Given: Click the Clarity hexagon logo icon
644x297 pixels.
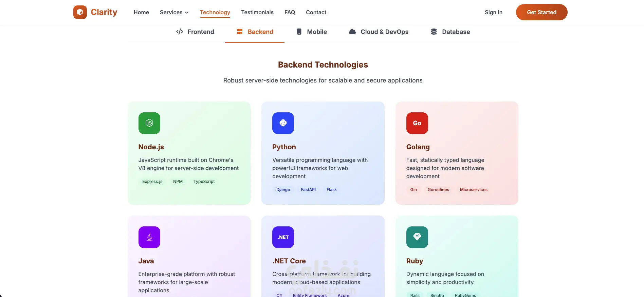Looking at the screenshot, I should point(80,12).
